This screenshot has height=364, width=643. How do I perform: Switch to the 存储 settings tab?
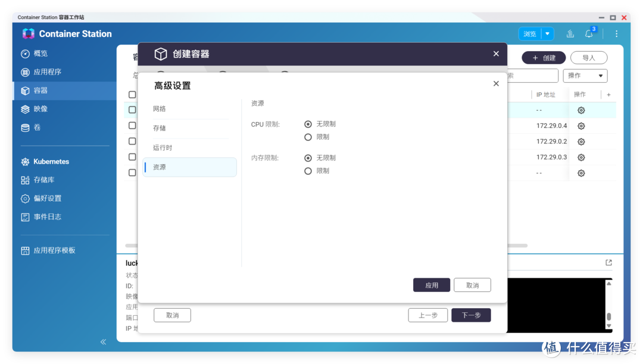[160, 128]
